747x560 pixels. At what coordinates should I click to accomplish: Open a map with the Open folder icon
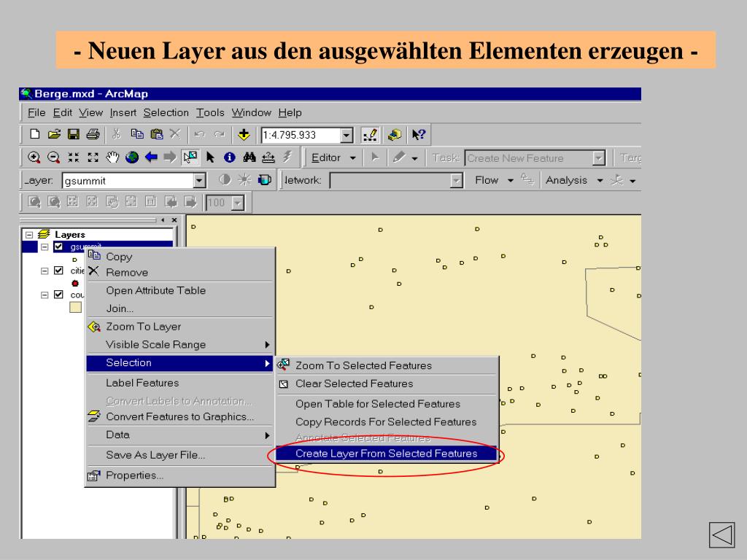[54, 134]
